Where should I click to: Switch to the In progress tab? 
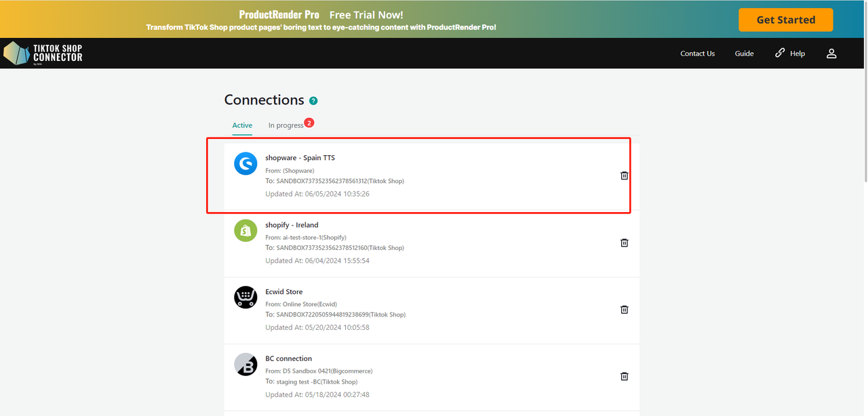tap(285, 125)
